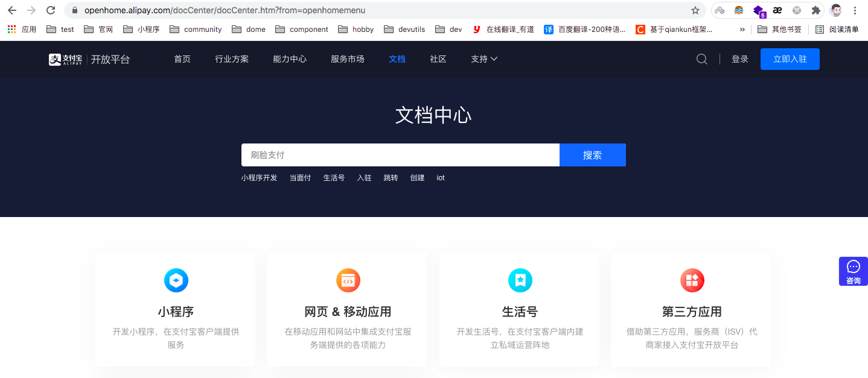
Task: Click 登录 to sign in
Action: point(739,59)
